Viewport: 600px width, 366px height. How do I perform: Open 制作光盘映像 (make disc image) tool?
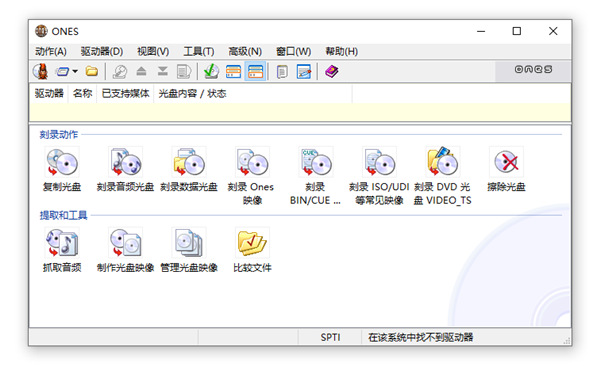pos(125,250)
